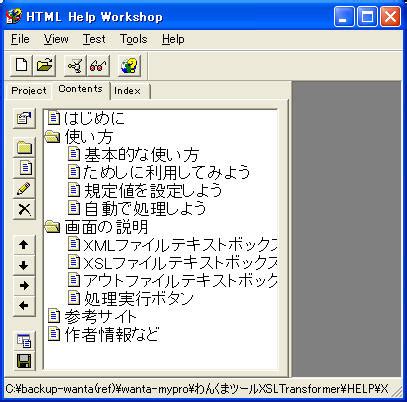The width and height of the screenshot is (407, 402).
Task: Click the status bar file path text
Action: (197, 389)
